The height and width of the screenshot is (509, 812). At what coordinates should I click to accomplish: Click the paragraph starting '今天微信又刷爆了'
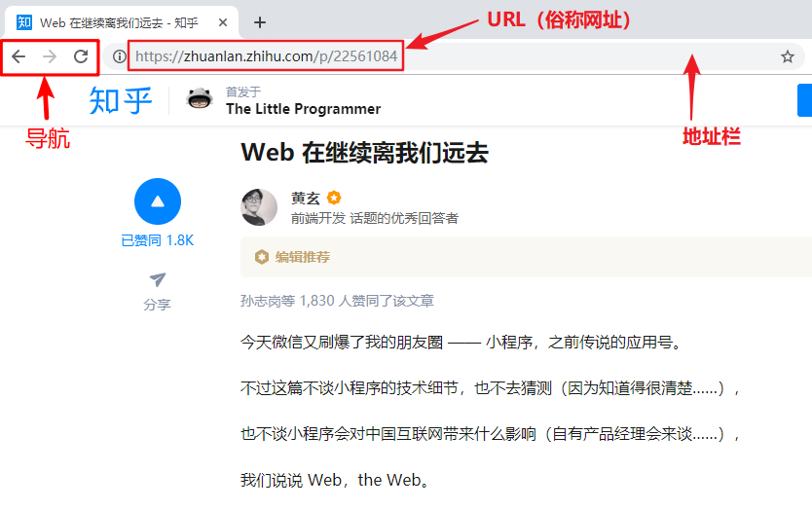point(461,343)
